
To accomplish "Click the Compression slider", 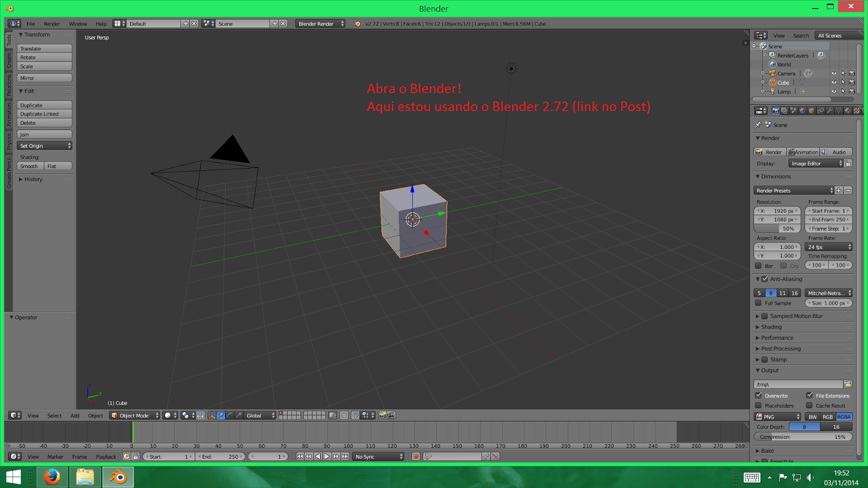I will point(803,436).
